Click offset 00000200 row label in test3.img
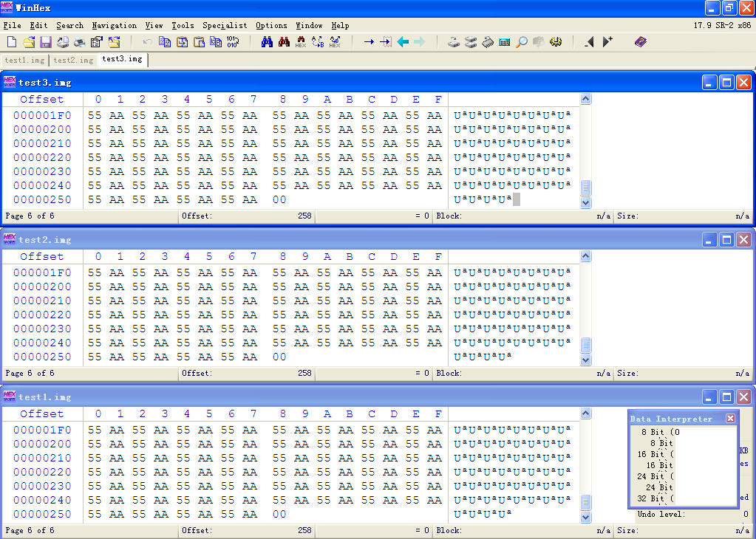Image resolution: width=756 pixels, height=539 pixels. tap(42, 129)
